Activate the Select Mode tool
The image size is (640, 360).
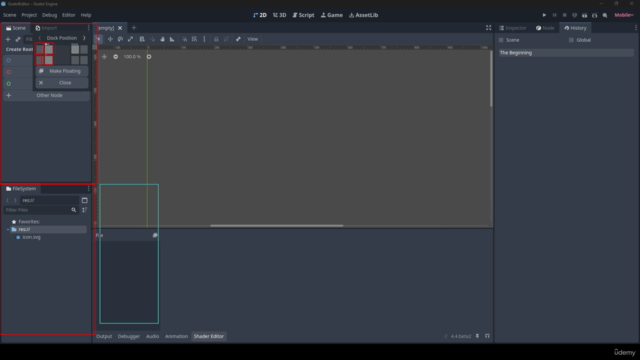tap(99, 39)
